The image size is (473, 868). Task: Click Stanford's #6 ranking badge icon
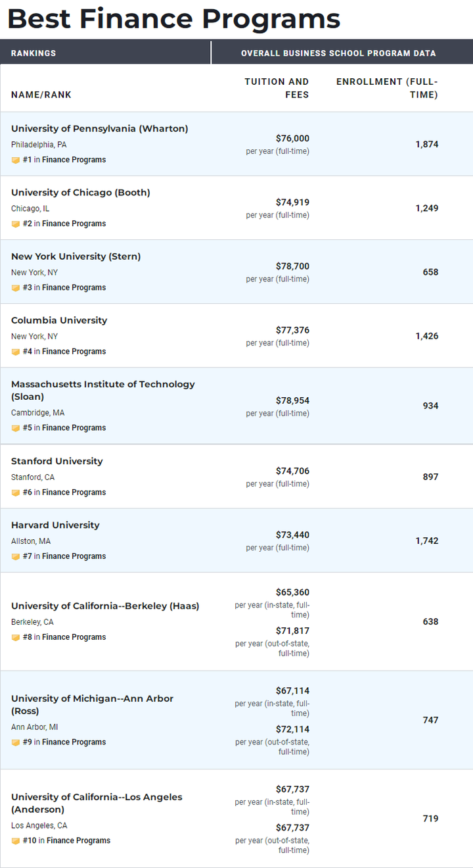pyautogui.click(x=15, y=492)
